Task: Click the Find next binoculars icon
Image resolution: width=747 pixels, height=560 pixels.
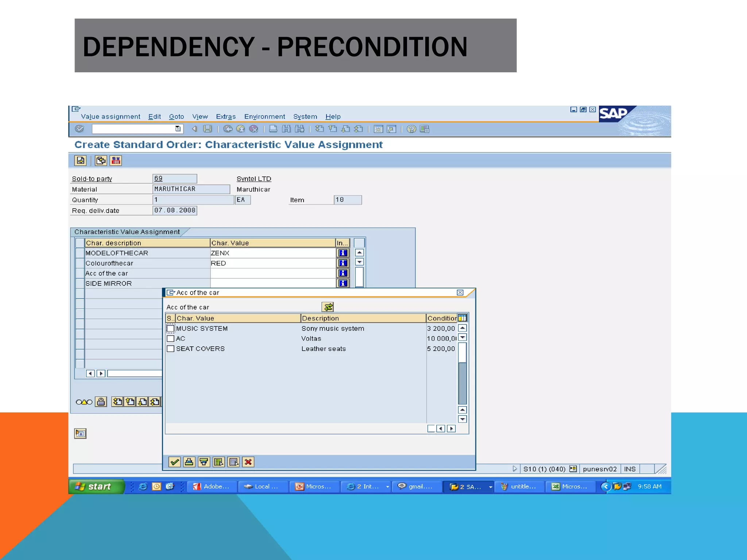Action: [299, 129]
